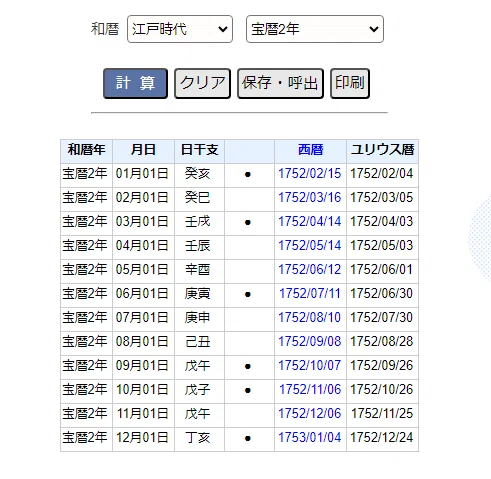Select the 09月01日 cell

143,366
